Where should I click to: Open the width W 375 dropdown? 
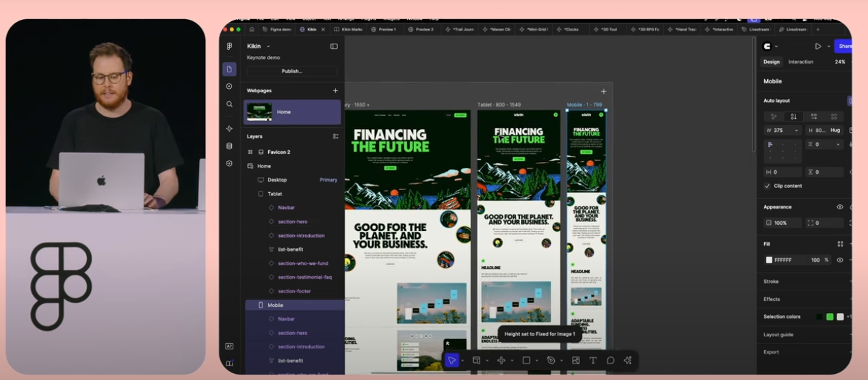coord(795,131)
